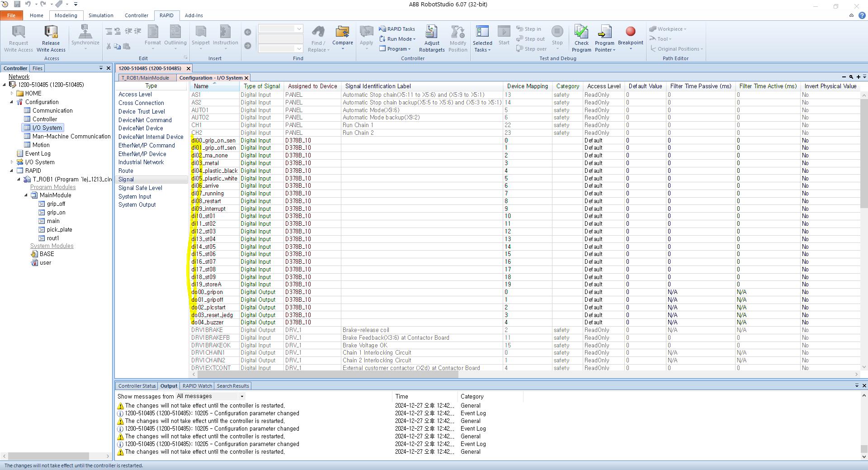868x470 pixels.
Task: Switch to the Controller Status tab
Action: [137, 386]
